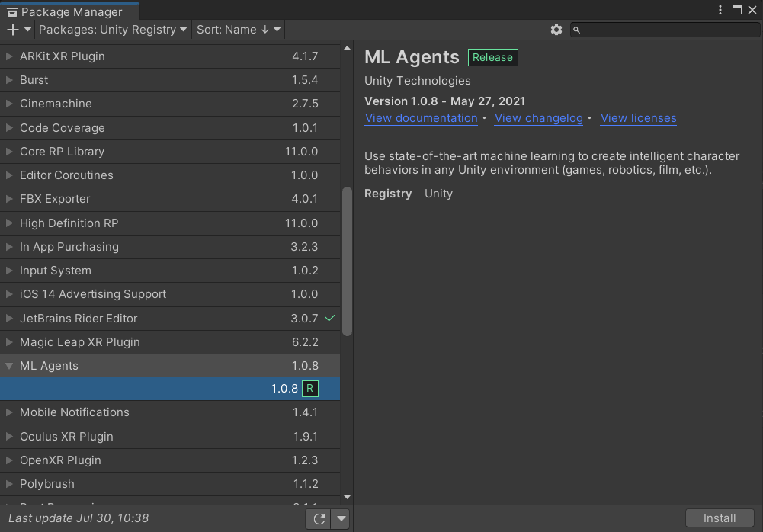Select the Polybrush package
Viewport: 763px width, 532px height.
pos(170,484)
